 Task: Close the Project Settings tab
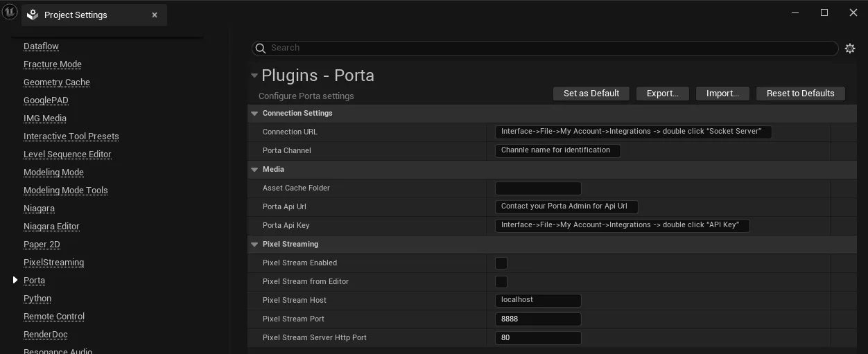point(155,15)
